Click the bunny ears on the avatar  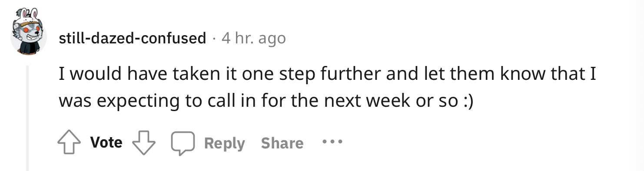click(x=28, y=12)
